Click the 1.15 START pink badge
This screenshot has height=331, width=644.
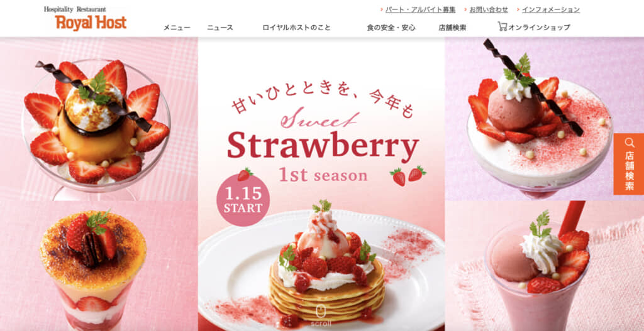click(243, 200)
